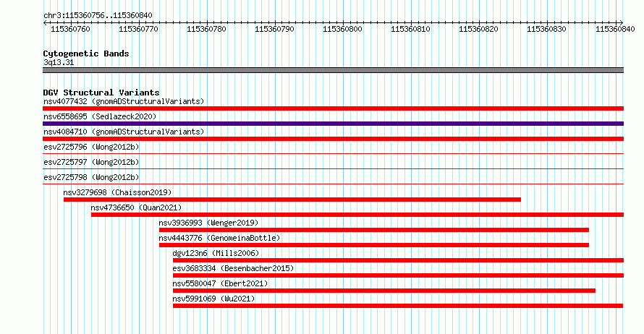The image size is (644, 334).
Task: Select the red bar for nsv4084710
Action: (x=333, y=139)
